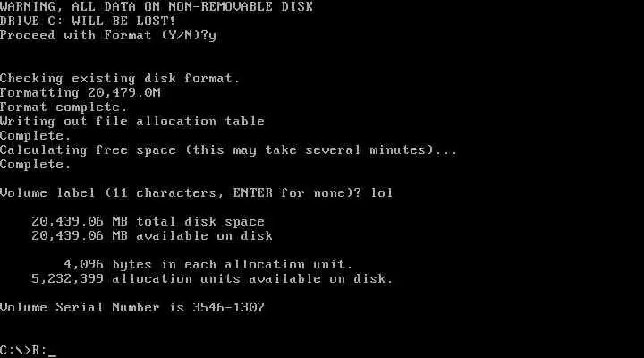644x358 pixels.
Task: Click the volume label entry 'lol'
Action: tap(382, 192)
